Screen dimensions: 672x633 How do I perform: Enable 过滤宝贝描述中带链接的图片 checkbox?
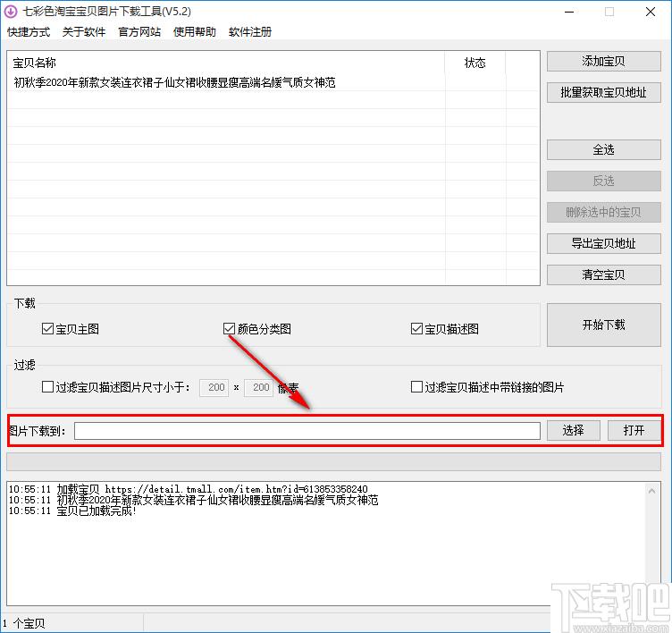pos(416,387)
